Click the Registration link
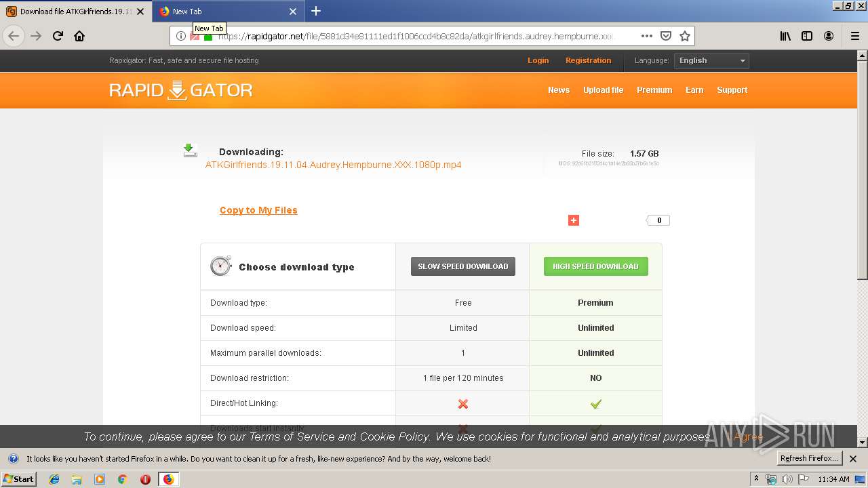The height and width of the screenshot is (488, 868). click(x=589, y=60)
